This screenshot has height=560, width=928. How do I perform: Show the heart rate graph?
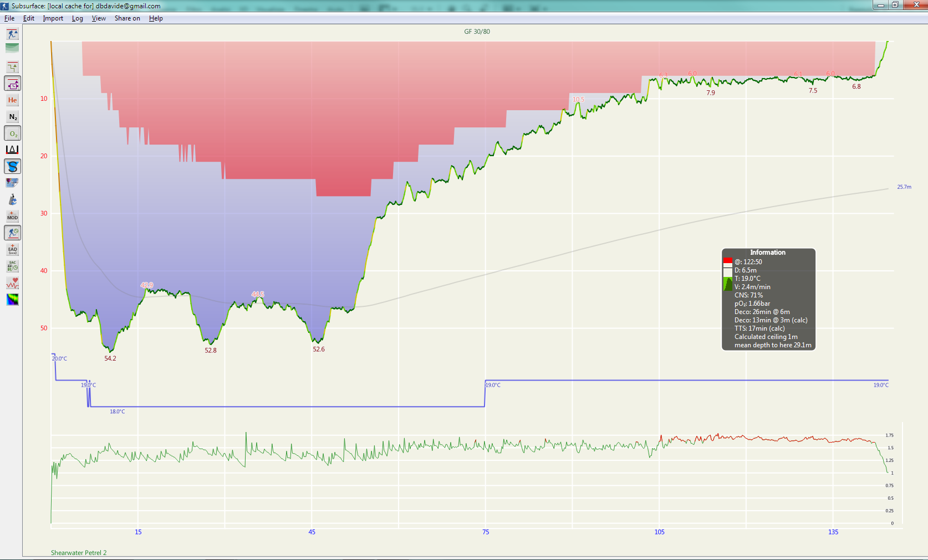[12, 283]
